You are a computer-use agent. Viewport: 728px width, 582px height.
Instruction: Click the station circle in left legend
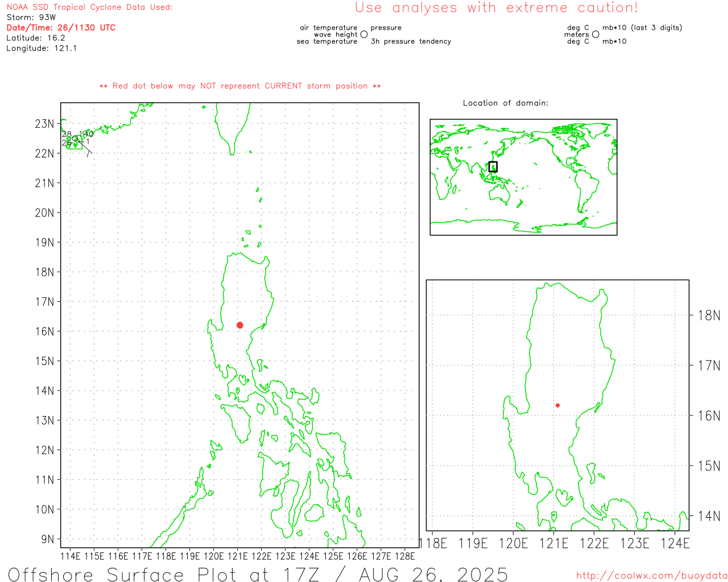[x=364, y=35]
